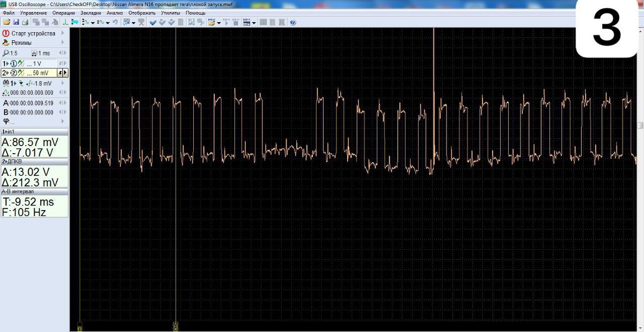Screen dimensions: 644x332
Task: Click the blue checkmark toolbar icon
Action: (x=153, y=22)
